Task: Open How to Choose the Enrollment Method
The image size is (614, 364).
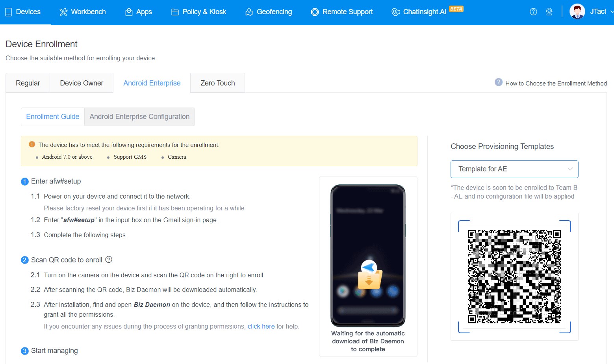Action: pyautogui.click(x=556, y=84)
